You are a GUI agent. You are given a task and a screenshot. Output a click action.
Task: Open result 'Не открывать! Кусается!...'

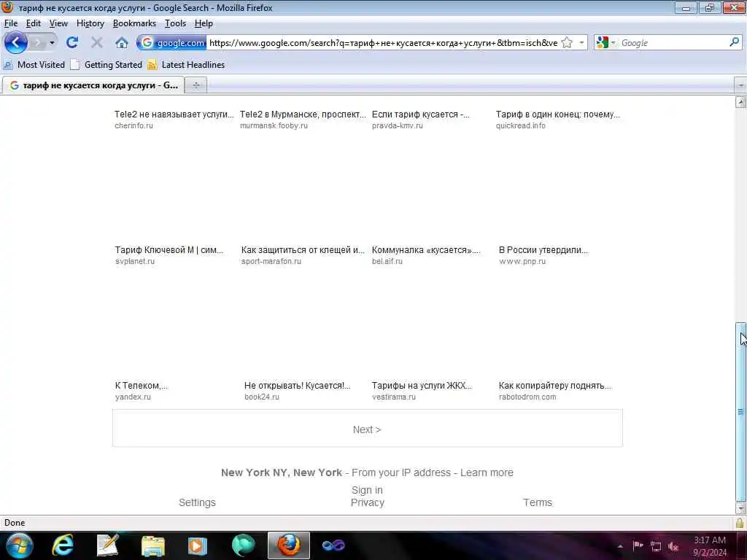tap(298, 386)
